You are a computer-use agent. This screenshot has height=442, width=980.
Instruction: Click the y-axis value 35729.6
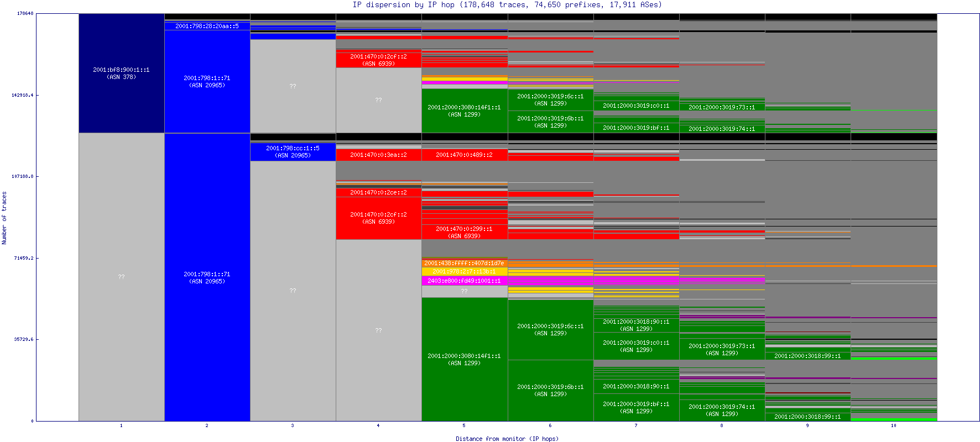pos(24,339)
